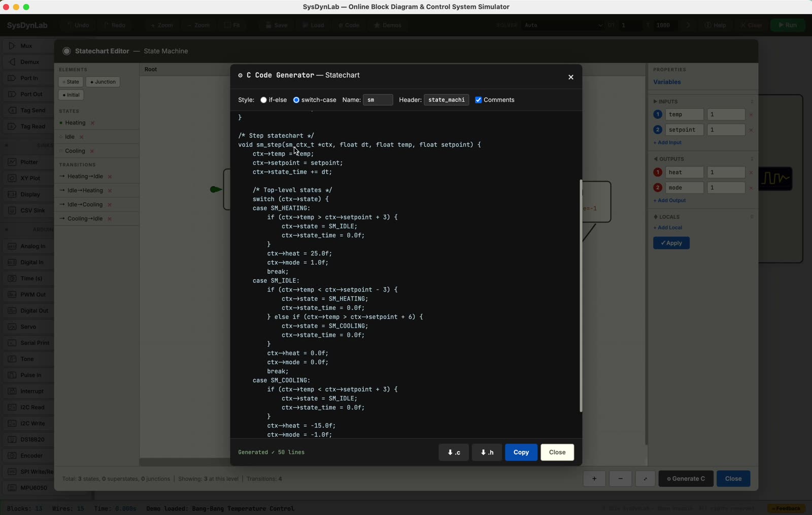
Task: Download the generated .c file
Action: [454, 453]
